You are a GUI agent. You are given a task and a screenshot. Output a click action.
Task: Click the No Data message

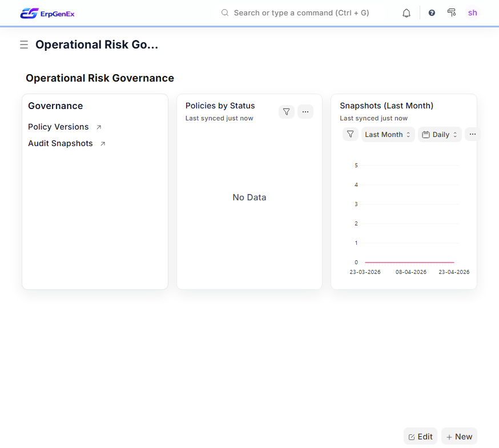[249, 197]
